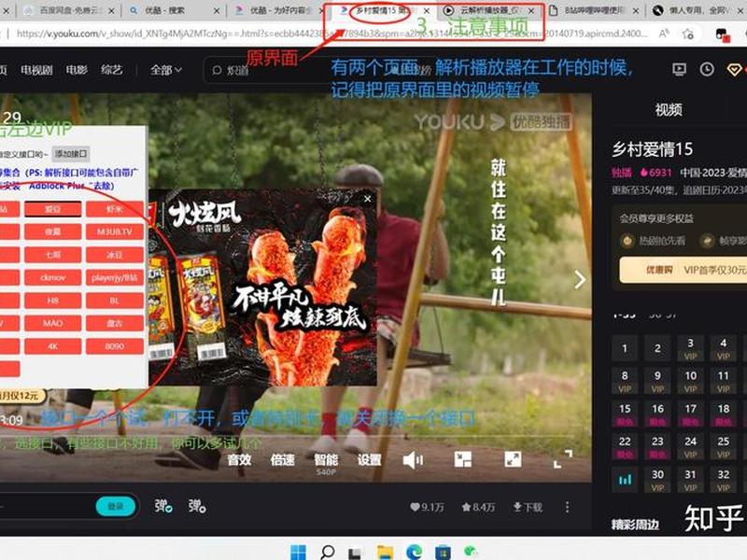Open File Explorer from taskbar
The width and height of the screenshot is (747, 560).
tap(385, 553)
